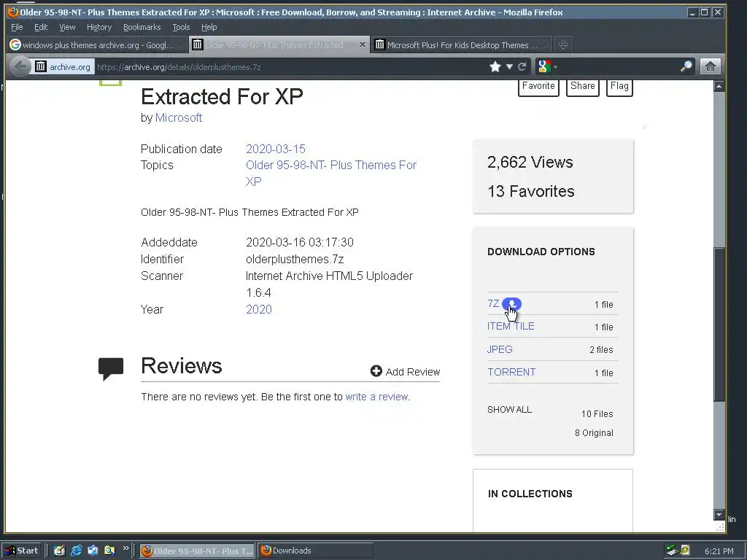Open the Tools menu
747x560 pixels.
[x=181, y=27]
